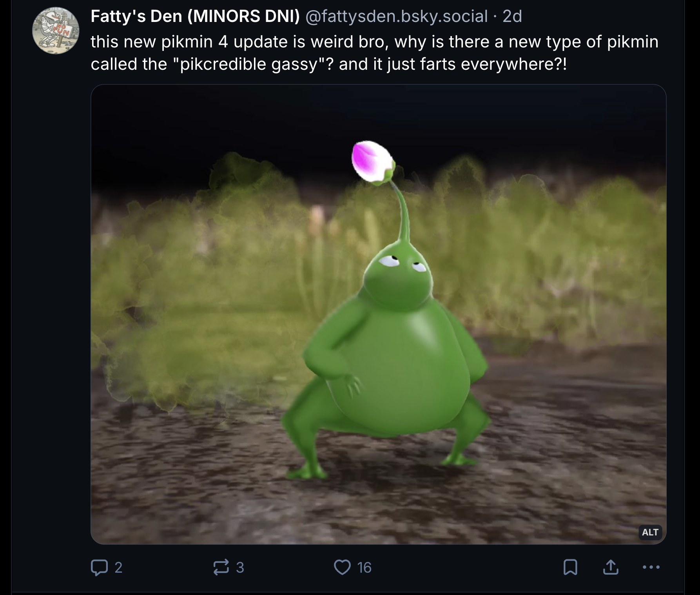Screen dimensions: 700x595
Task: Click the Pikmin's eyes in the image
Action: tap(403, 263)
